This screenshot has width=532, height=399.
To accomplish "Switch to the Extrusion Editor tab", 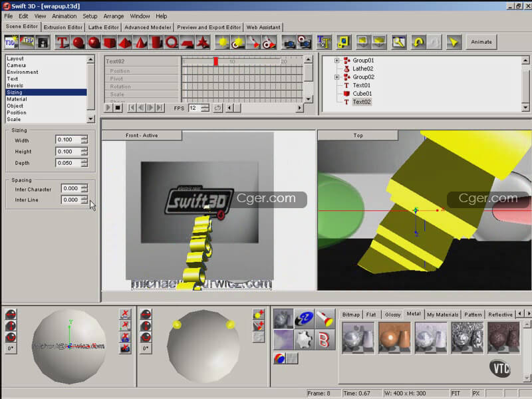I will click(63, 27).
